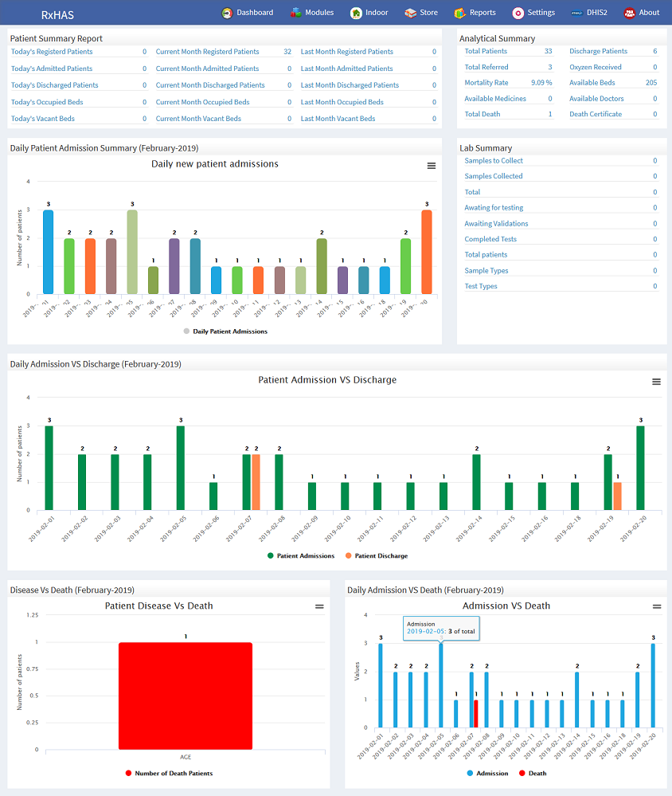Click the Dashboard icon in navbar
The width and height of the screenshot is (672, 796).
coord(227,13)
